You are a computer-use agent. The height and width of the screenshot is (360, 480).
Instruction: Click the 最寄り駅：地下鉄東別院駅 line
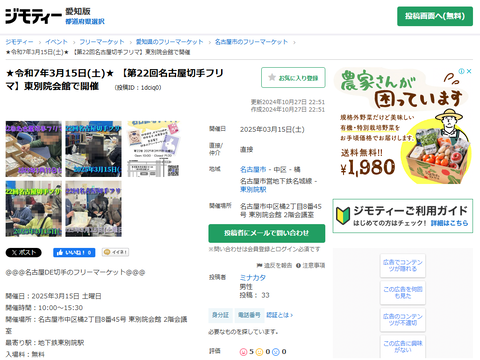(x=45, y=343)
